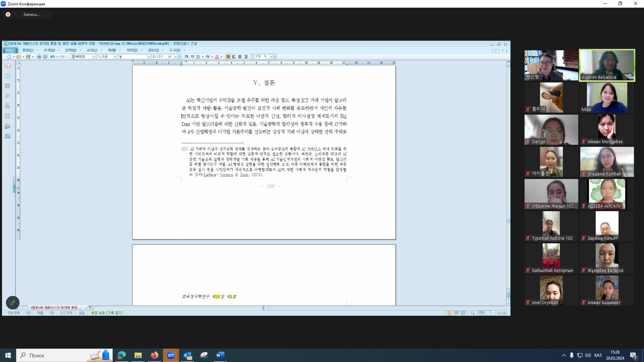The width and height of the screenshot is (644, 362).
Task: Click the KA3 keyboard language indicator
Action: click(x=598, y=355)
